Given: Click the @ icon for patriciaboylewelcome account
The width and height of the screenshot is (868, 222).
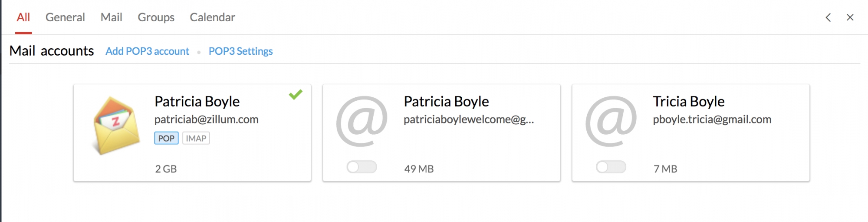Looking at the screenshot, I should click(x=362, y=121).
